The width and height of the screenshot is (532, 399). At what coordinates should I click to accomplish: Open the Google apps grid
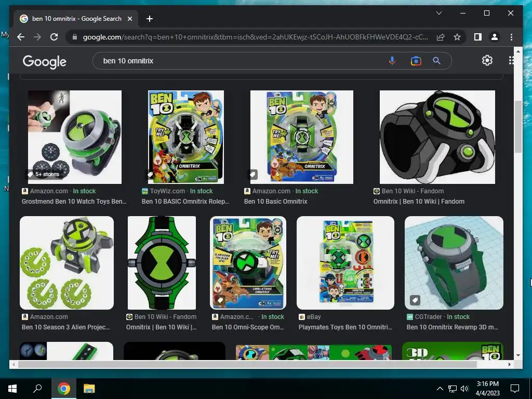[x=511, y=60]
